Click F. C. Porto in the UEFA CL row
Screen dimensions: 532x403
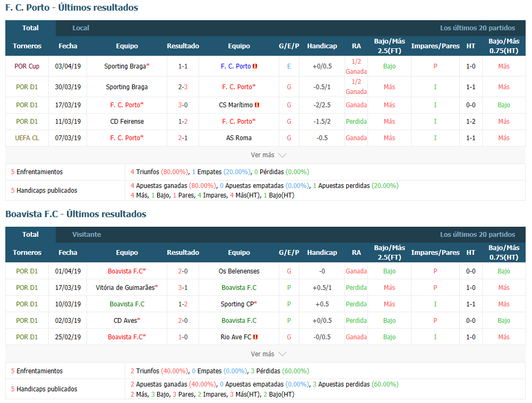(127, 138)
